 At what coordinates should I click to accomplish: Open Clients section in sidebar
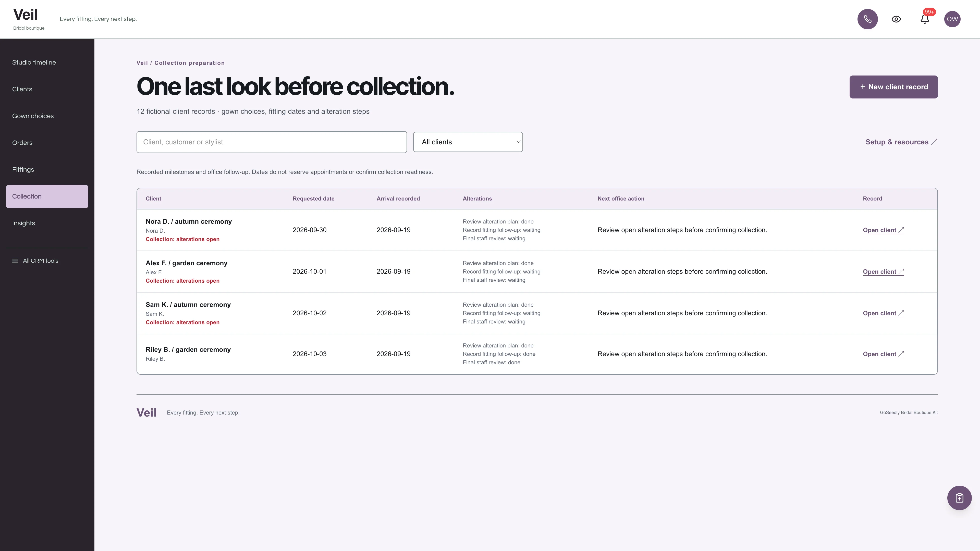47,89
